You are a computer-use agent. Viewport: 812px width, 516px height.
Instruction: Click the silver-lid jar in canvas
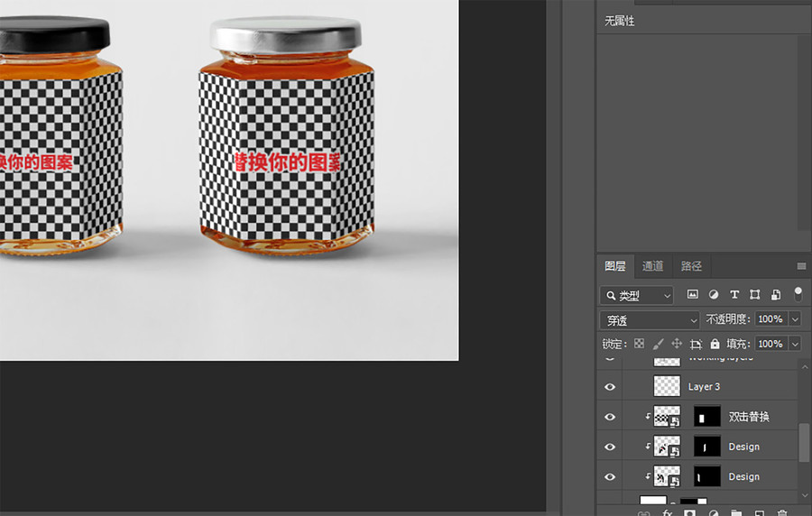(x=286, y=137)
